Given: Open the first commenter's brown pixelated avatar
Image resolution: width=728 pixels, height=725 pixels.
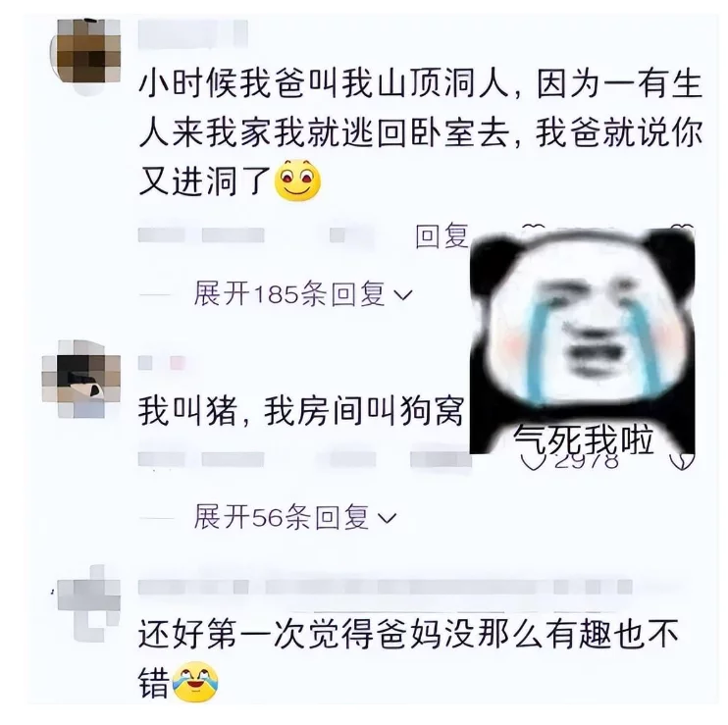Looking at the screenshot, I should 86,57.
